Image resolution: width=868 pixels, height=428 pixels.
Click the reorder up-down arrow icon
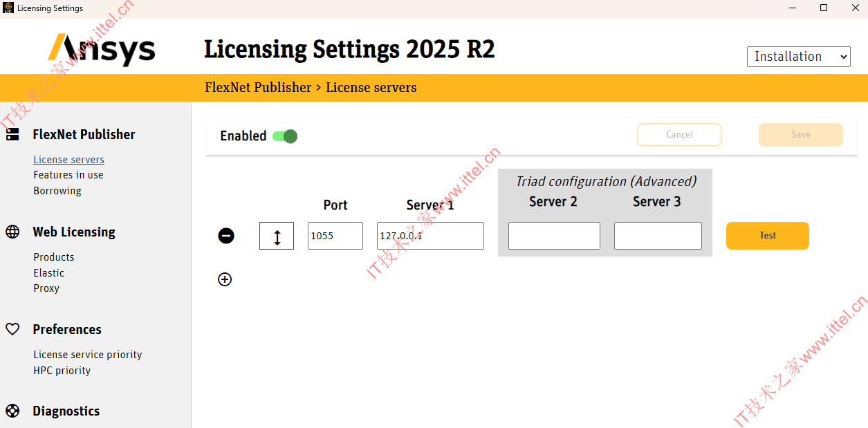(277, 236)
